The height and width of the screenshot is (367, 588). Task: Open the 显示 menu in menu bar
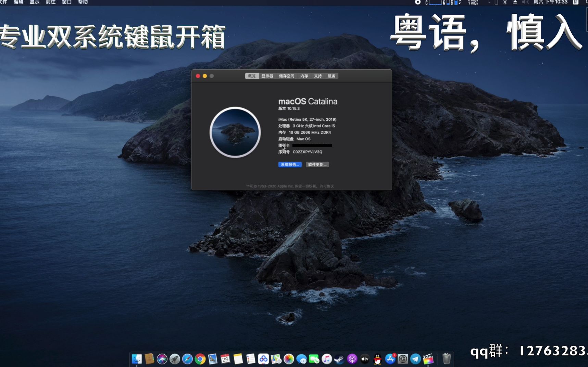pos(35,2)
